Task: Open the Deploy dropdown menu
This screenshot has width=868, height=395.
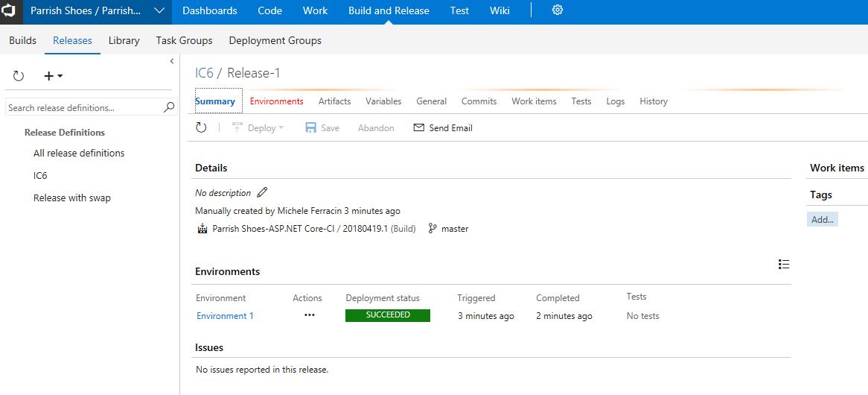Action: click(258, 127)
